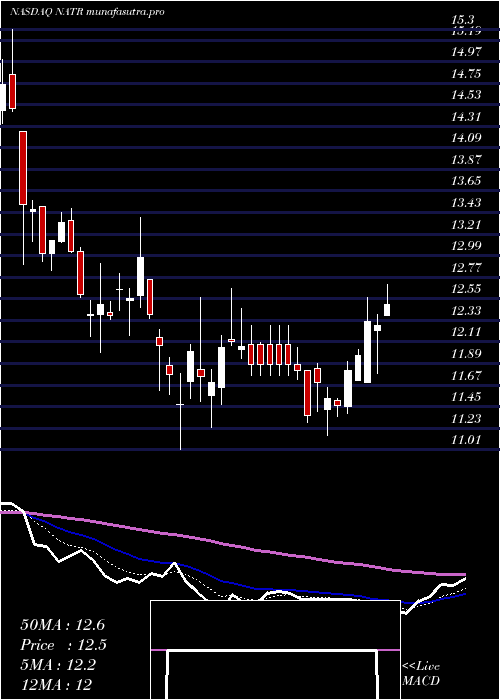Open the Live MACD link
This screenshot has height=700, width=500.
[x=421, y=673]
